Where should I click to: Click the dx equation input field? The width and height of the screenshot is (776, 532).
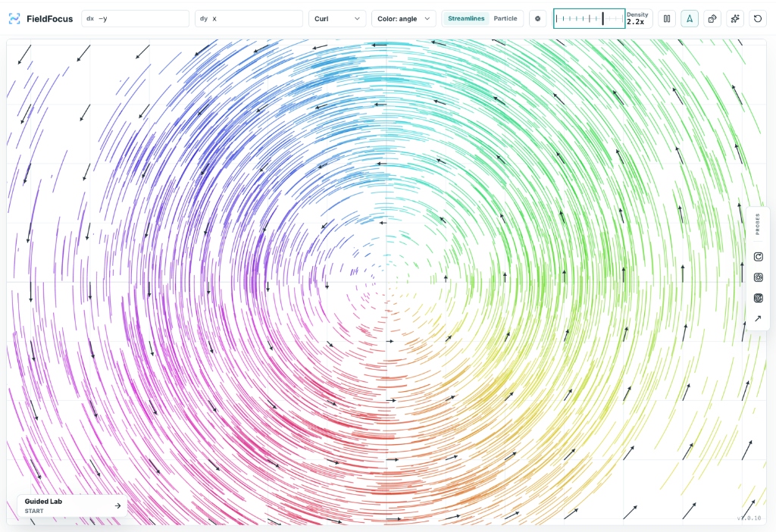(135, 19)
